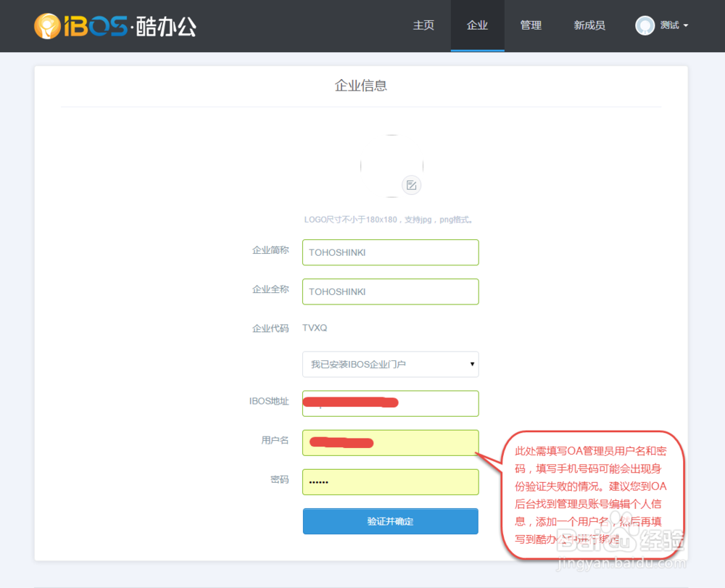The width and height of the screenshot is (725, 588).
Task: Click the edit logo pencil icon
Action: coord(411,186)
